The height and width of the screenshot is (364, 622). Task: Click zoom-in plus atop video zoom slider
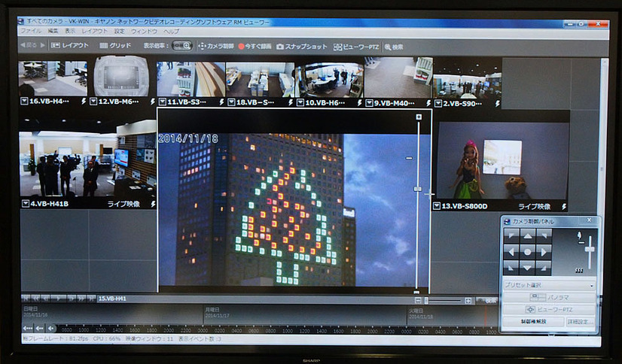click(419, 117)
